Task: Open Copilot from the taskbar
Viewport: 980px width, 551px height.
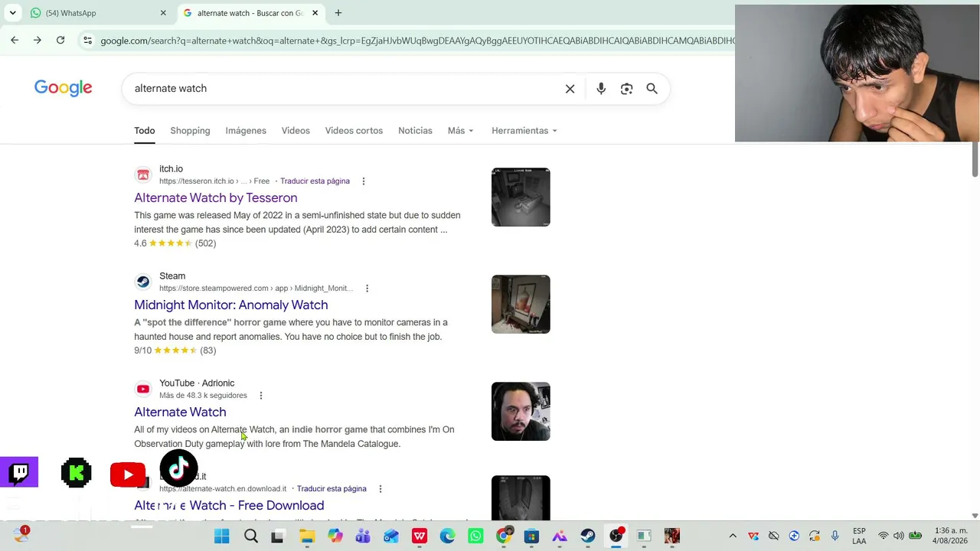Action: click(335, 536)
